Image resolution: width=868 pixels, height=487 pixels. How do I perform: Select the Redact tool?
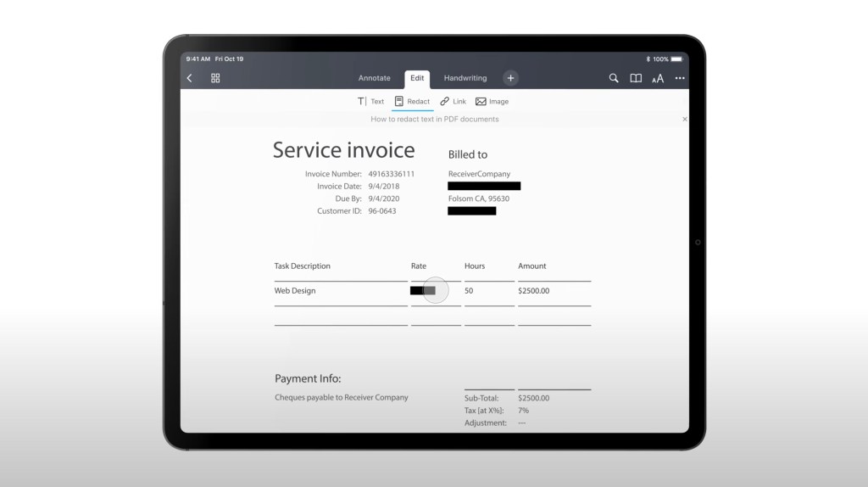tap(412, 101)
